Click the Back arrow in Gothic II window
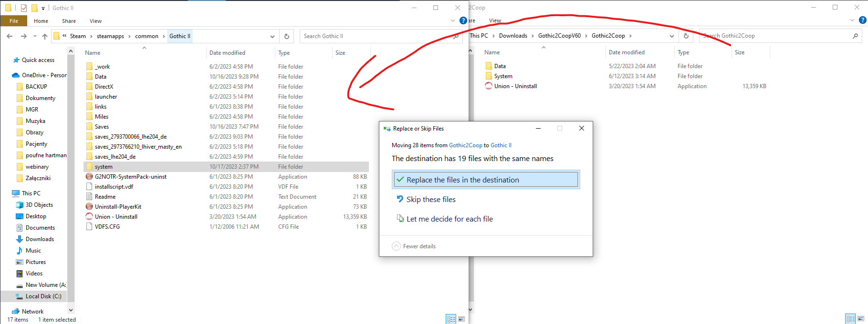Viewport: 868px width, 324px height. (x=10, y=36)
